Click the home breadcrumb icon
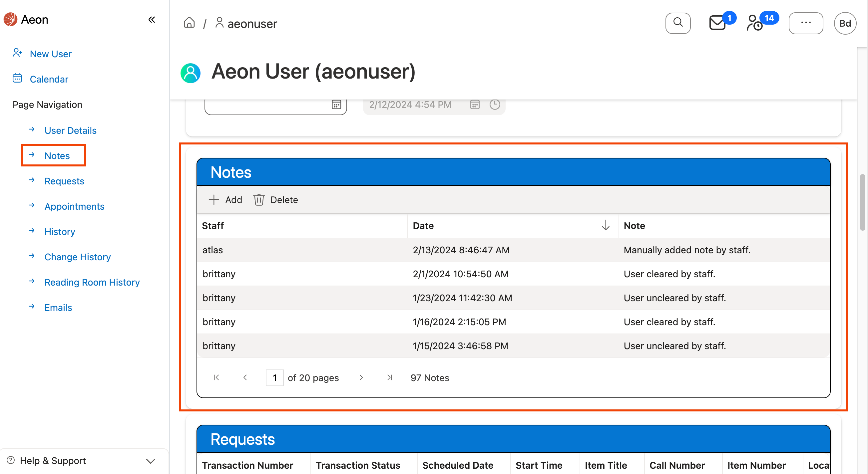 coord(189,23)
